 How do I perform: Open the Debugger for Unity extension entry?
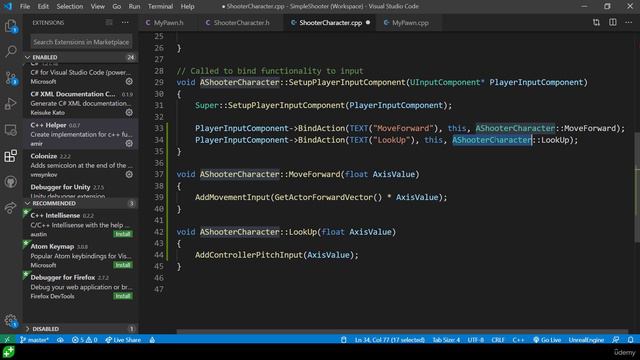click(81, 191)
